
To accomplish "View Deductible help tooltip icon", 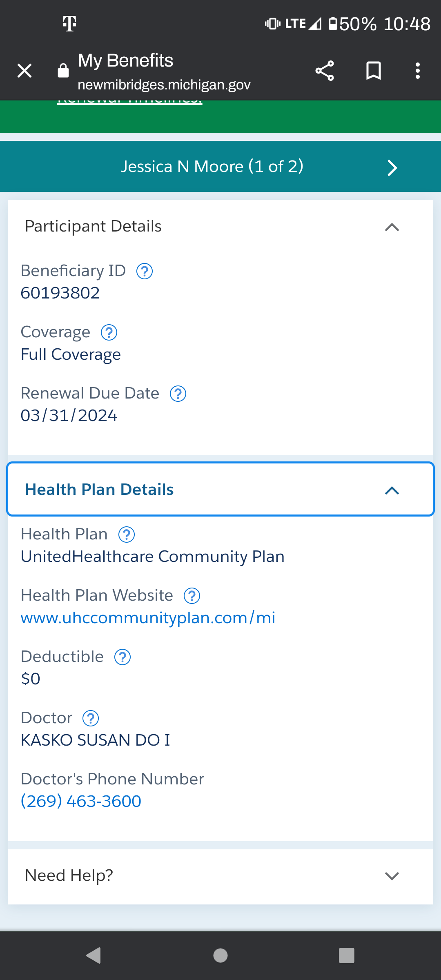I will 122,657.
